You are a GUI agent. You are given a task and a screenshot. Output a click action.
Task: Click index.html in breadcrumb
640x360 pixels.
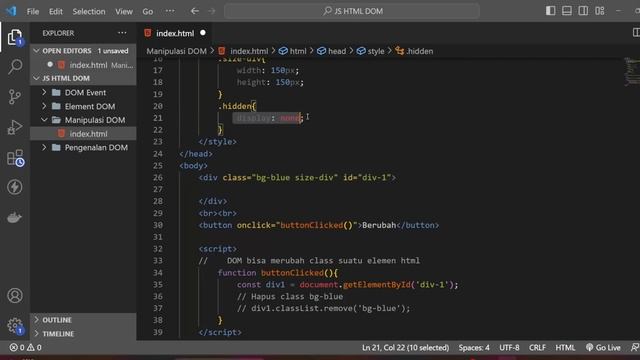point(249,51)
